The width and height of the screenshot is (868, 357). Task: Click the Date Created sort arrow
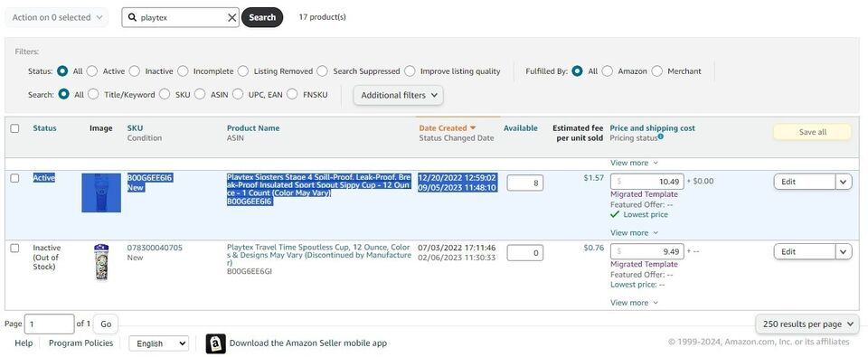coord(473,127)
